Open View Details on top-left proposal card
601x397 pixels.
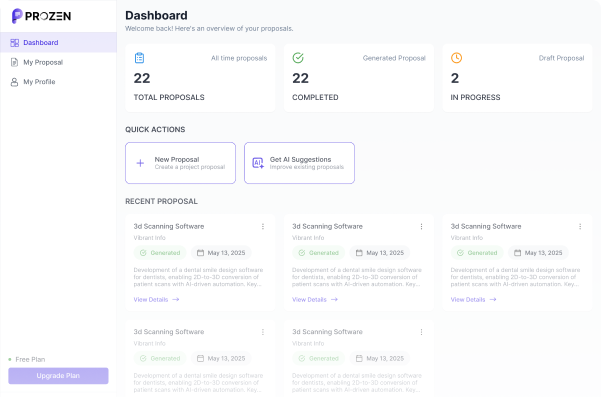coord(156,300)
